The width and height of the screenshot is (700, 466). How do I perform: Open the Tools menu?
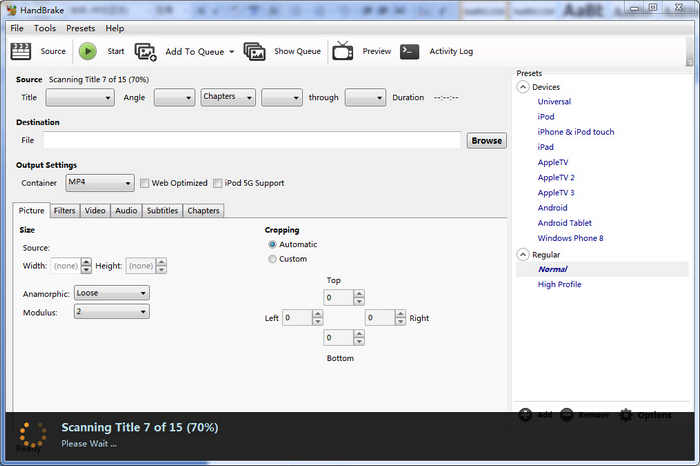[45, 28]
